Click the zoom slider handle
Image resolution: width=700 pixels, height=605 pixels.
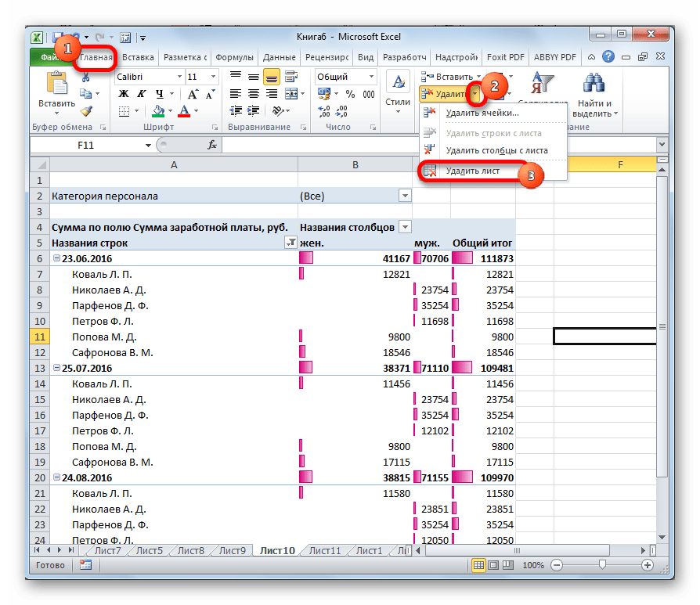click(x=602, y=565)
